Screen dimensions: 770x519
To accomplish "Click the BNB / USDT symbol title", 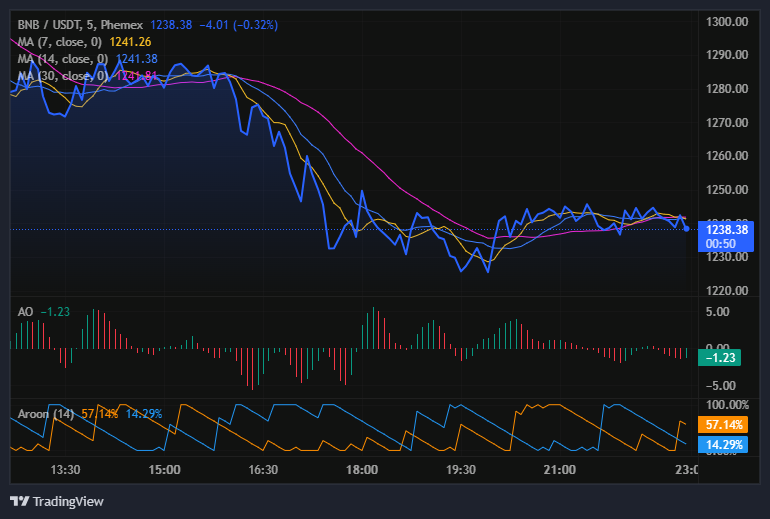I will click(x=54, y=24).
